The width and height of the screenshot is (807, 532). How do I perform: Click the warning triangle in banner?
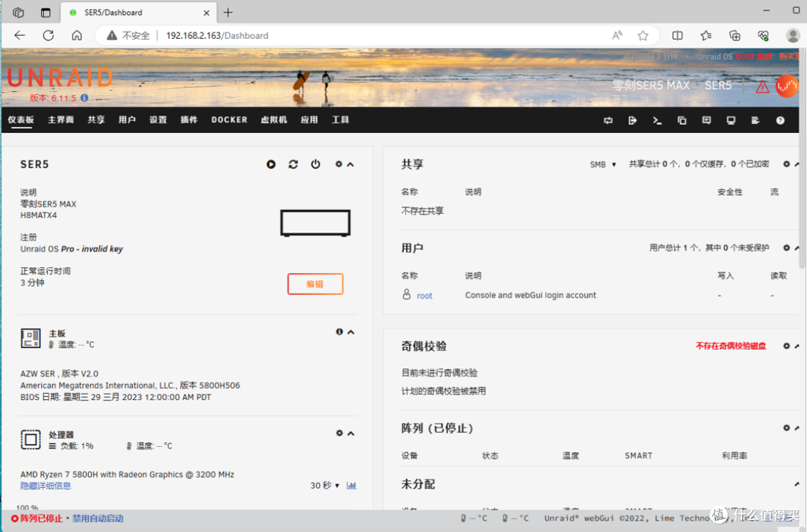(x=762, y=87)
